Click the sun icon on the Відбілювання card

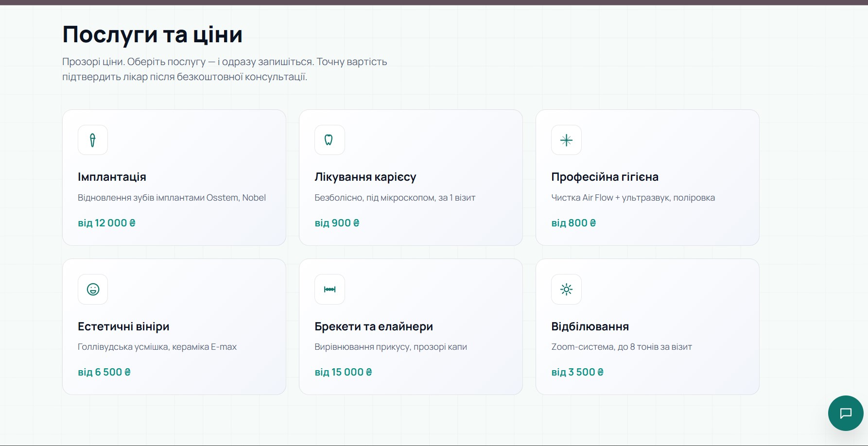[x=566, y=289]
